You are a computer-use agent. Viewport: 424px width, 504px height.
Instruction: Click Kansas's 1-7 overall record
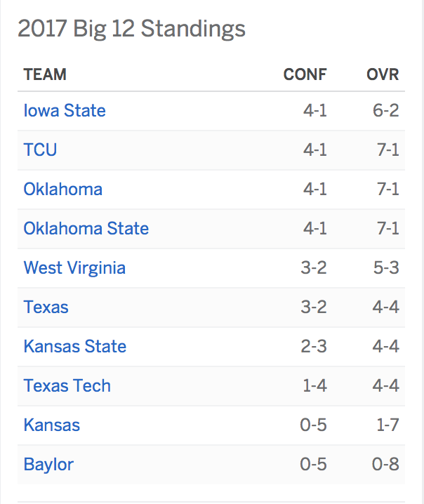point(387,425)
